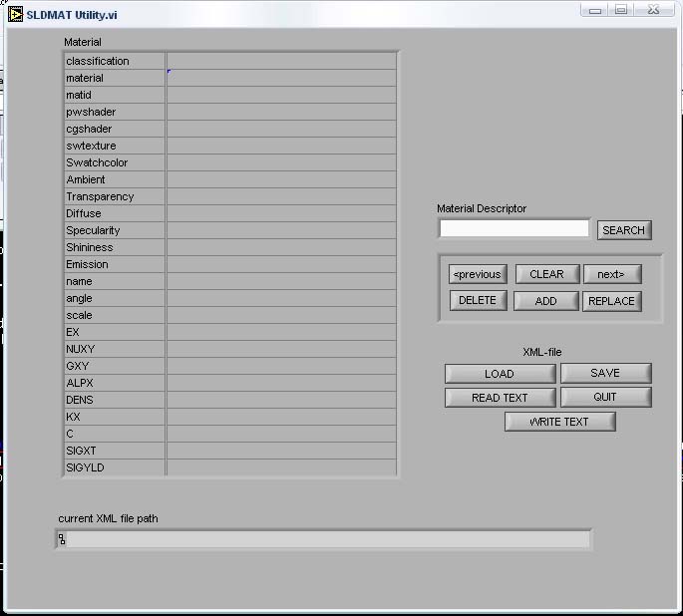LOAD an XML file
Viewport: 683px width, 616px height.
(x=500, y=374)
